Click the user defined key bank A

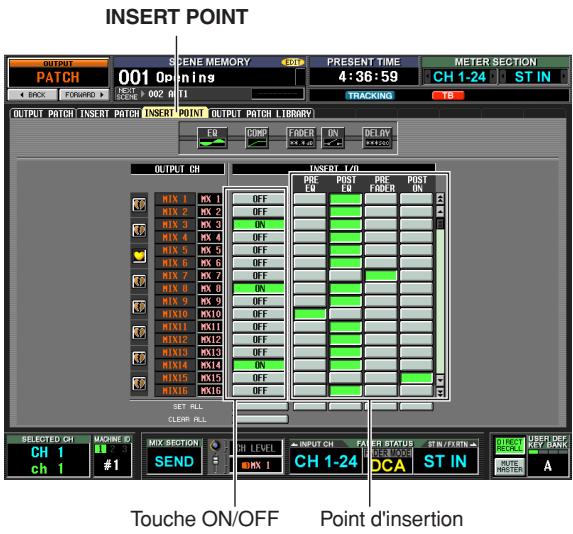click(547, 465)
